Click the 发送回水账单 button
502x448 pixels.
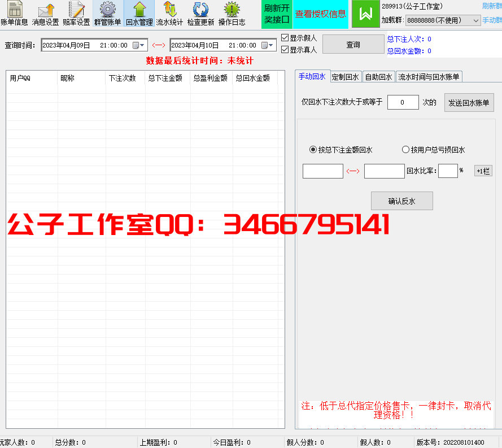(x=469, y=103)
